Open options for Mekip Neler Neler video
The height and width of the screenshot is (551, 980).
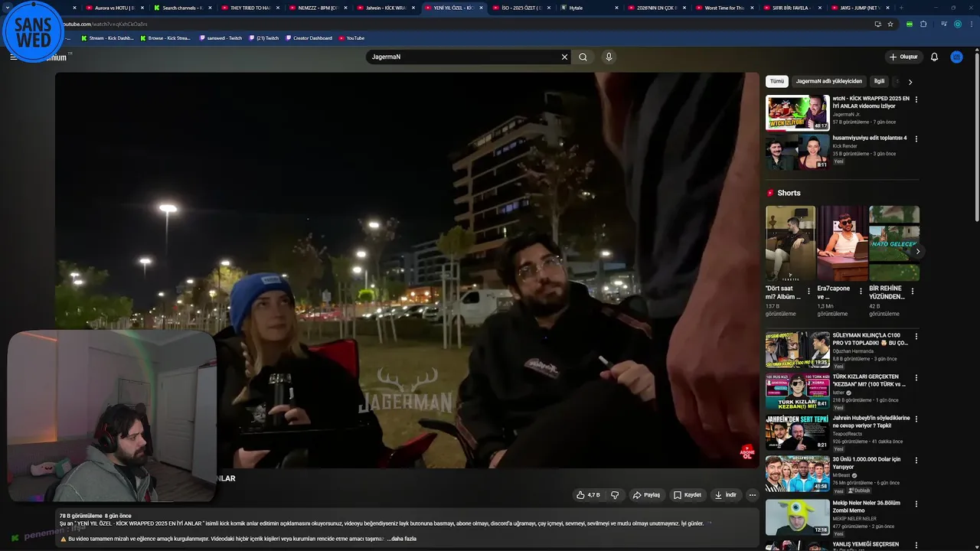(916, 504)
